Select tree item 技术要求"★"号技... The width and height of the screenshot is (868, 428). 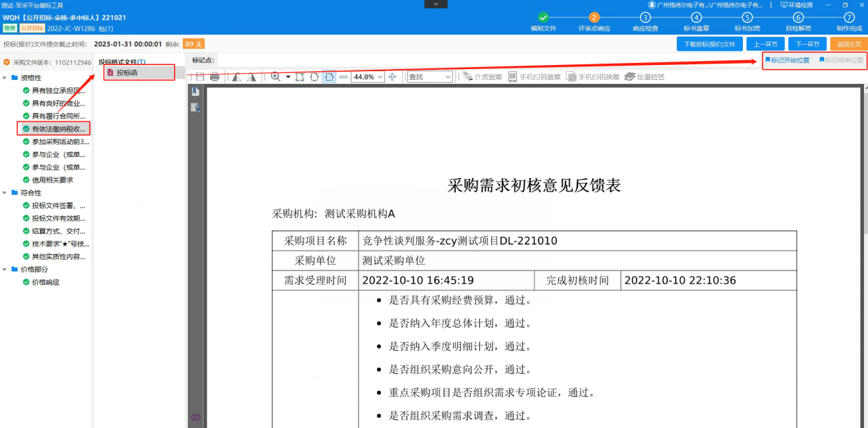56,244
